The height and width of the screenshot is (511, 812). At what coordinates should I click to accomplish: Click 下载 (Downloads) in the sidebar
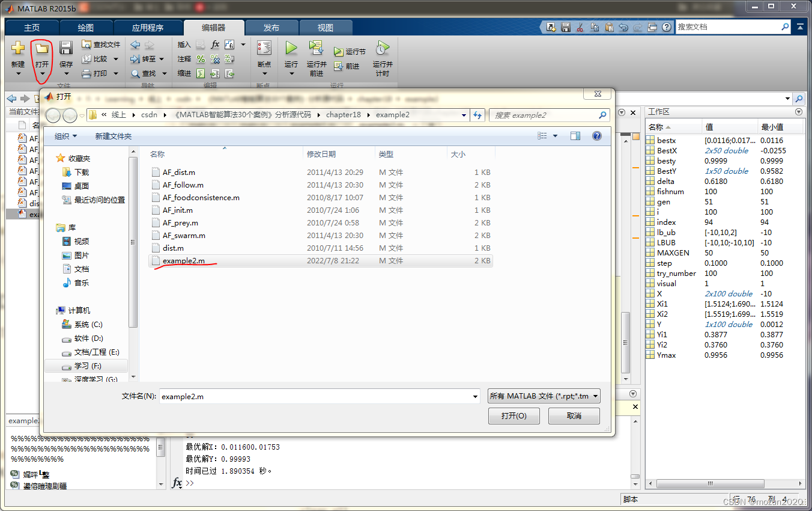pos(82,172)
